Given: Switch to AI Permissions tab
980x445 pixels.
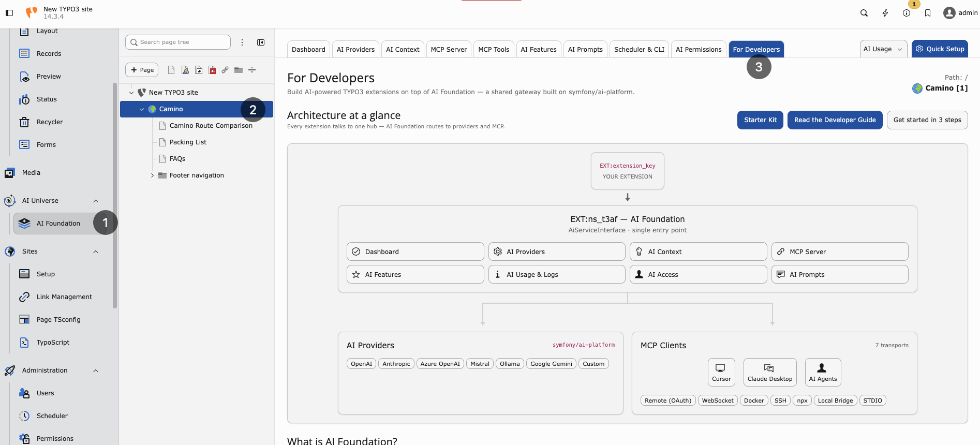Looking at the screenshot, I should click(699, 49).
